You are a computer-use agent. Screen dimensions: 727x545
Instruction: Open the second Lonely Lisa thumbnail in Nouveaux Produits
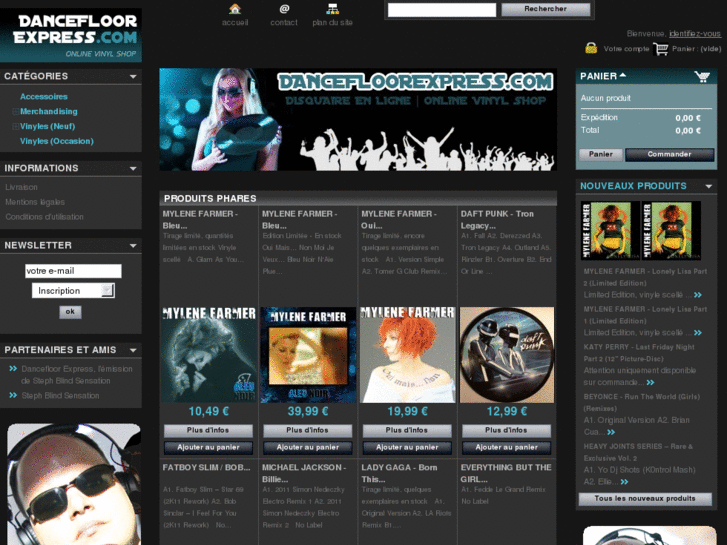tap(671, 231)
